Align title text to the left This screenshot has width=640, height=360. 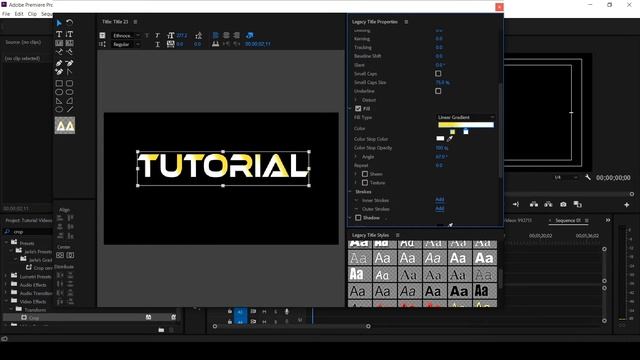[216, 35]
